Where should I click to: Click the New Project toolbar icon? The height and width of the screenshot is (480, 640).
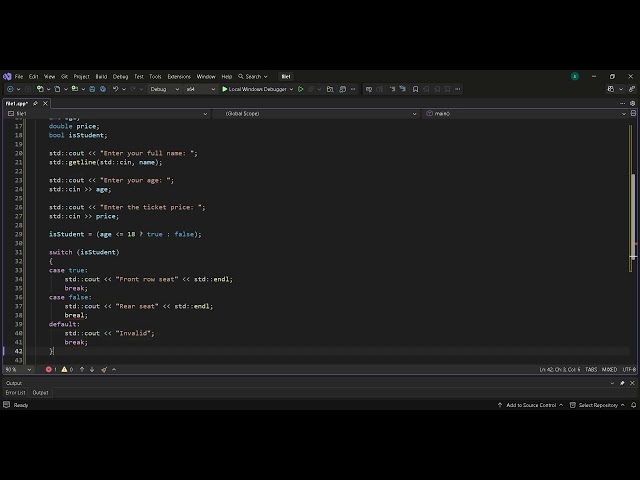(x=40, y=89)
